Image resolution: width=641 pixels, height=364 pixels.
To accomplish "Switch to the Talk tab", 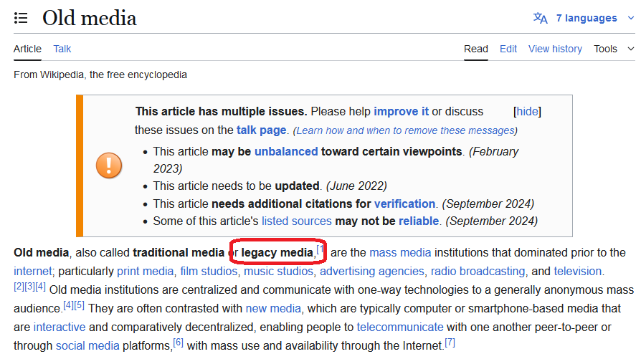I will click(62, 49).
